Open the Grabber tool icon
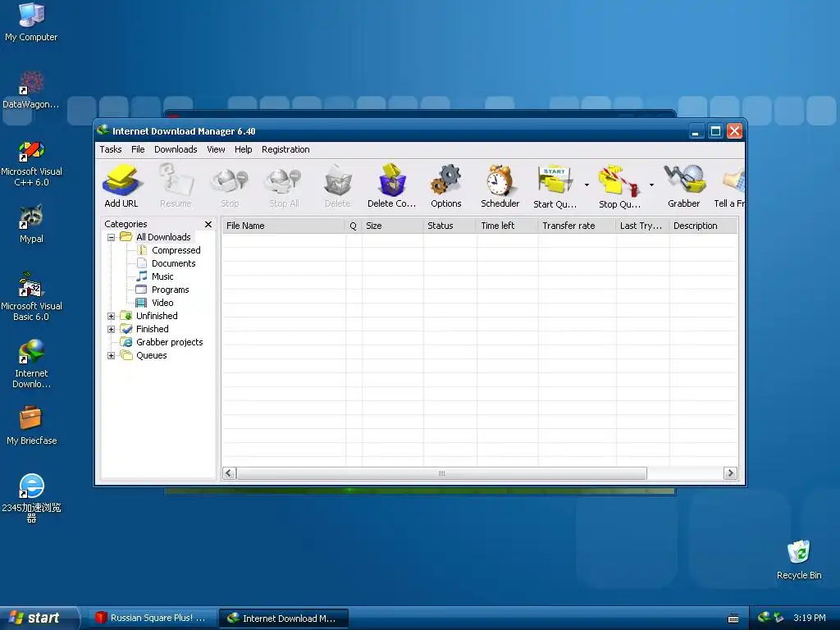Image resolution: width=840 pixels, height=630 pixels. coord(683,185)
